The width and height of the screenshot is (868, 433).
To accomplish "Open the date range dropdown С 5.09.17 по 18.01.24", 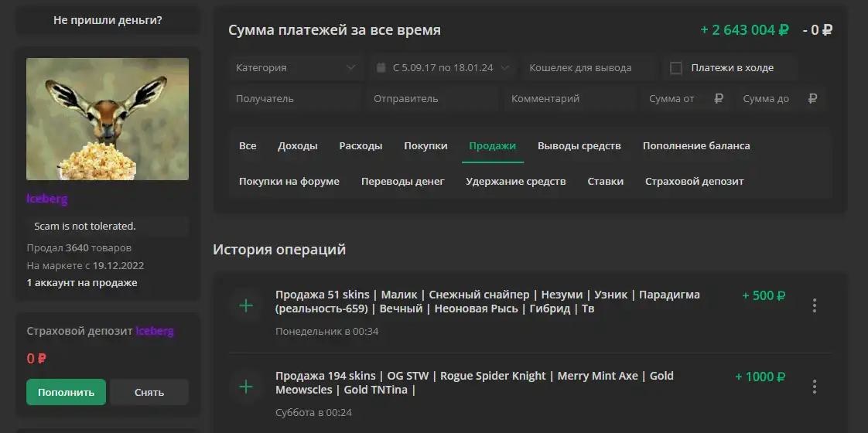I will click(443, 68).
